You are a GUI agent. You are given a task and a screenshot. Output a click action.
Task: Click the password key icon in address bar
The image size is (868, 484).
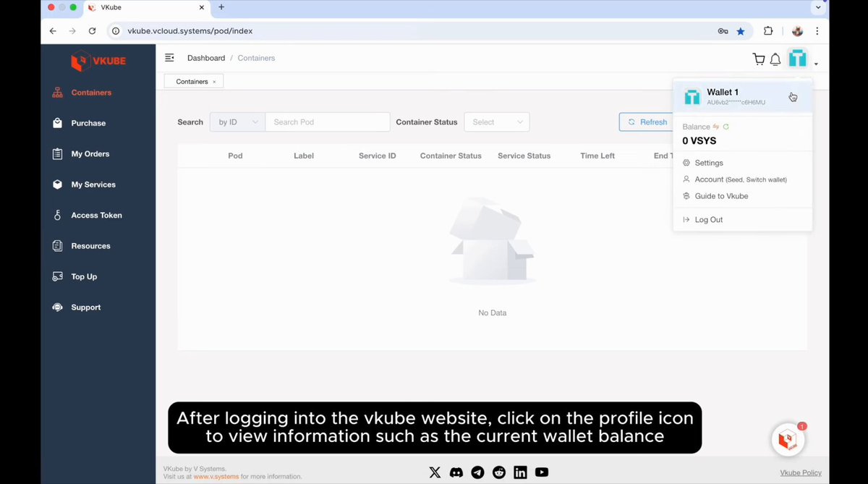[x=723, y=31]
